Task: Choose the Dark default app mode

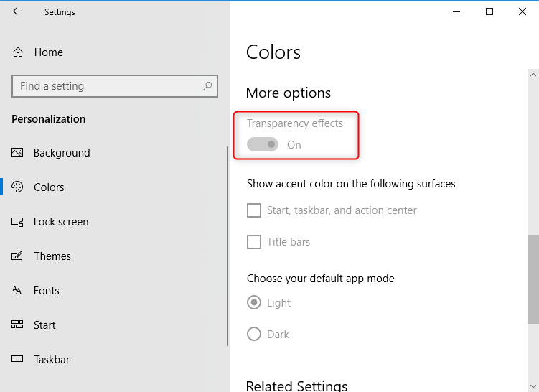Action: coord(254,335)
